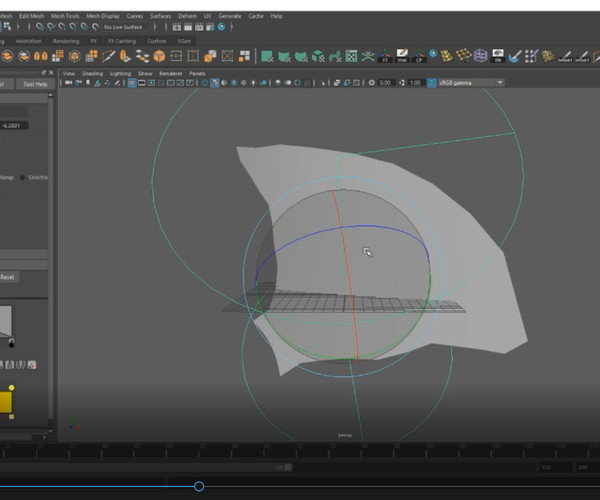This screenshot has height=500, width=600.
Task: Switch to the Custom shelf tab
Action: pyautogui.click(x=157, y=41)
